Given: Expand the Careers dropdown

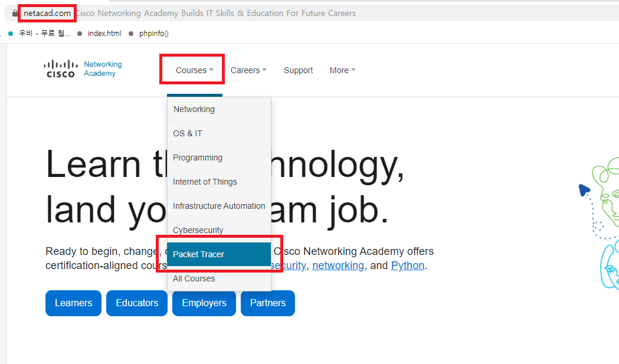Looking at the screenshot, I should pyautogui.click(x=248, y=70).
